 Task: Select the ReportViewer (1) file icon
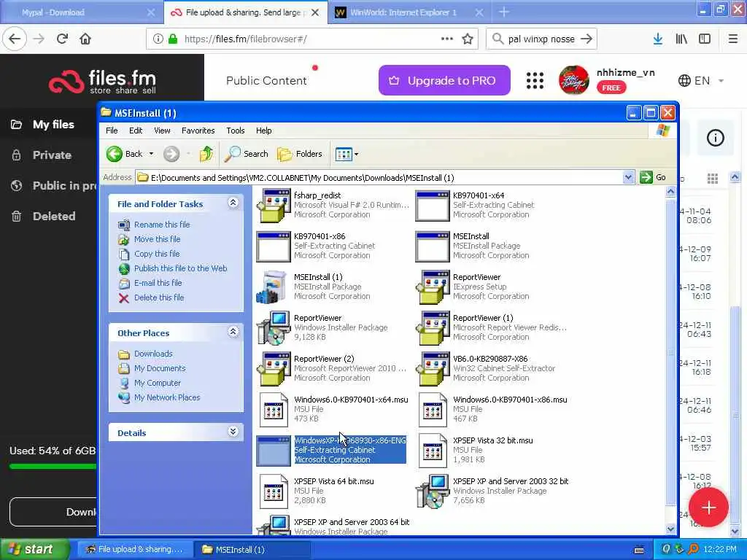click(433, 328)
